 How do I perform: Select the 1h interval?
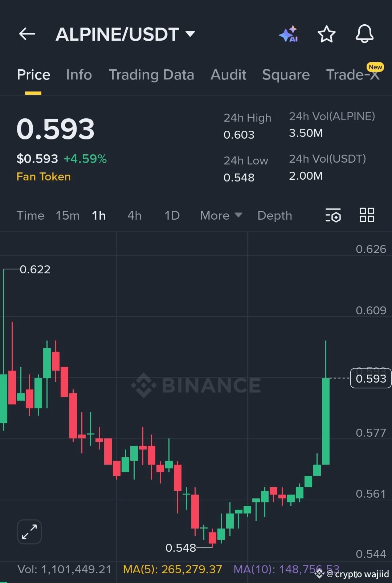(x=99, y=216)
